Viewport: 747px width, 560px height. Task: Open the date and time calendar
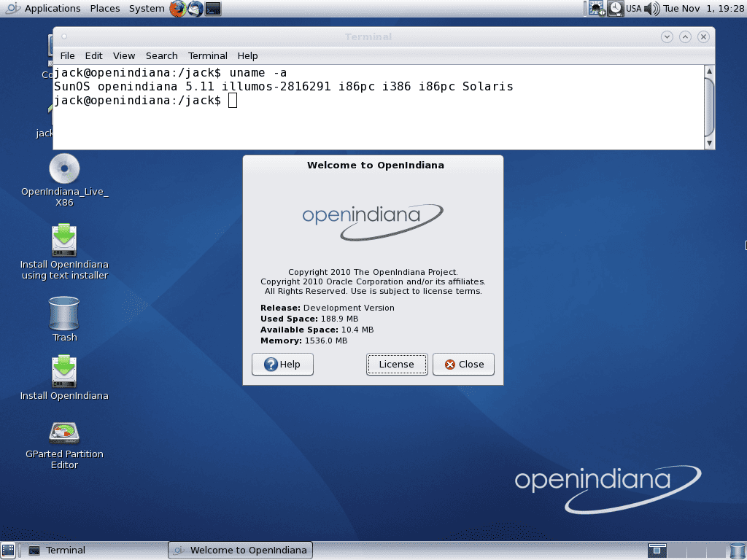pos(703,9)
